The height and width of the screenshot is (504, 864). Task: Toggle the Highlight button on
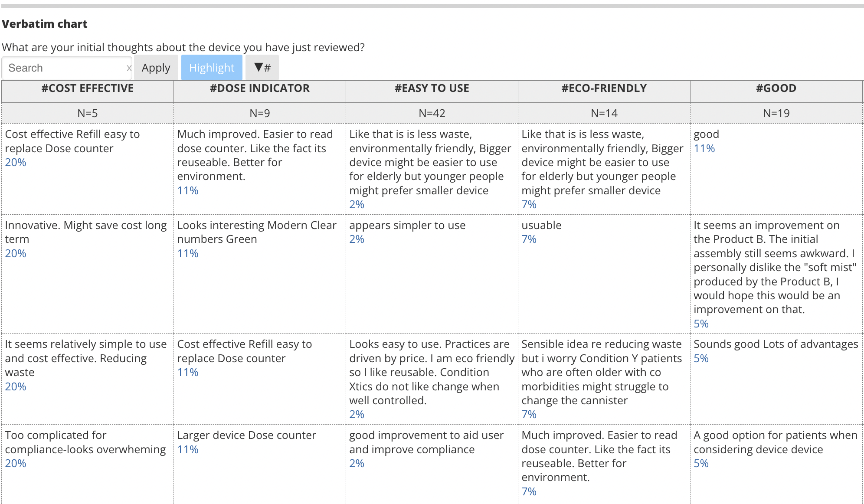[x=211, y=68]
